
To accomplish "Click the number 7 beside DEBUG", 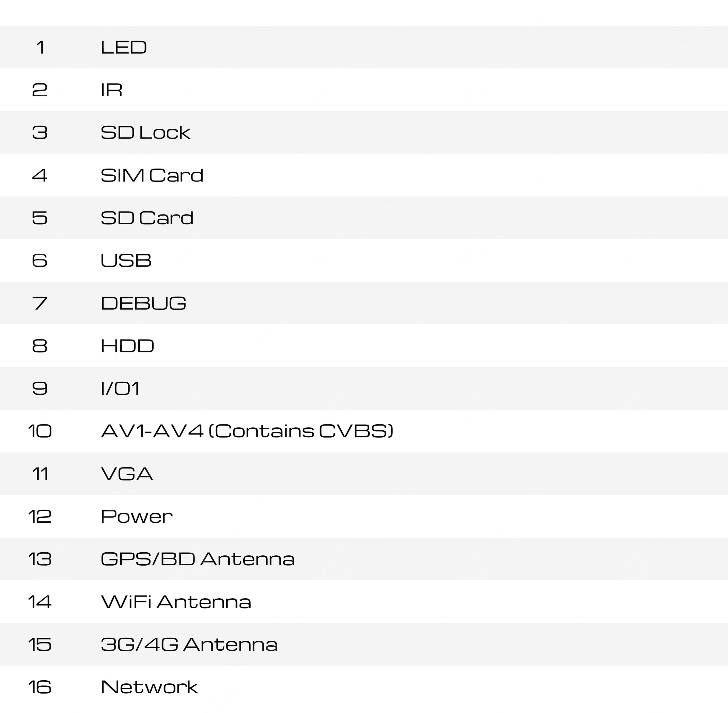I will tap(40, 303).
